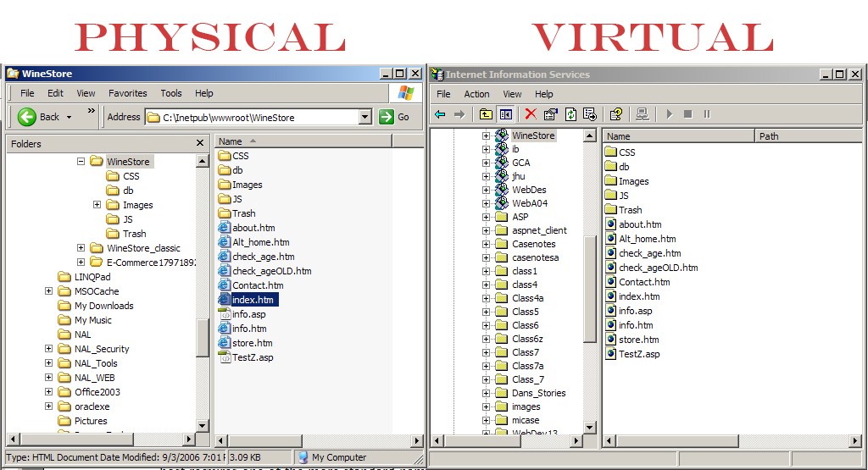Open the View menu in IIS
The width and height of the screenshot is (868, 470).
point(512,94)
